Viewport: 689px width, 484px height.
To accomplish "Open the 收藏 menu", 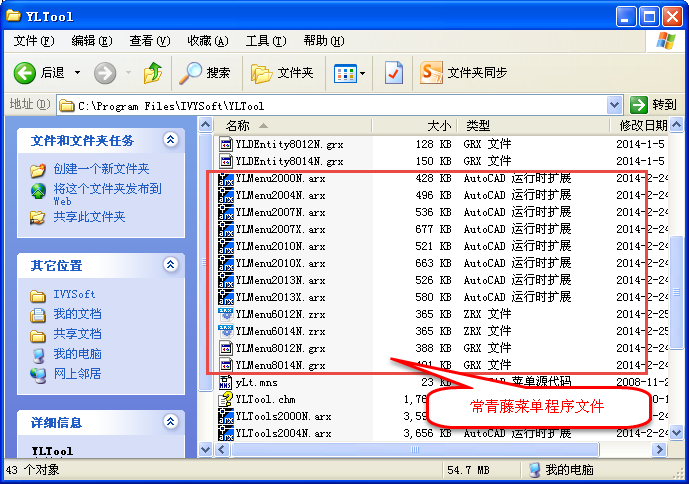I will tap(207, 41).
